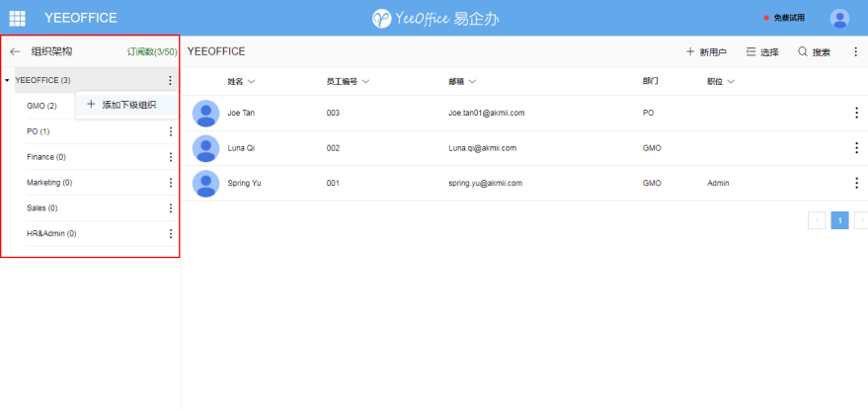Image resolution: width=868 pixels, height=411 pixels.
Task: Collapse the YEEOFFICE tree node arrow
Action: (x=7, y=80)
